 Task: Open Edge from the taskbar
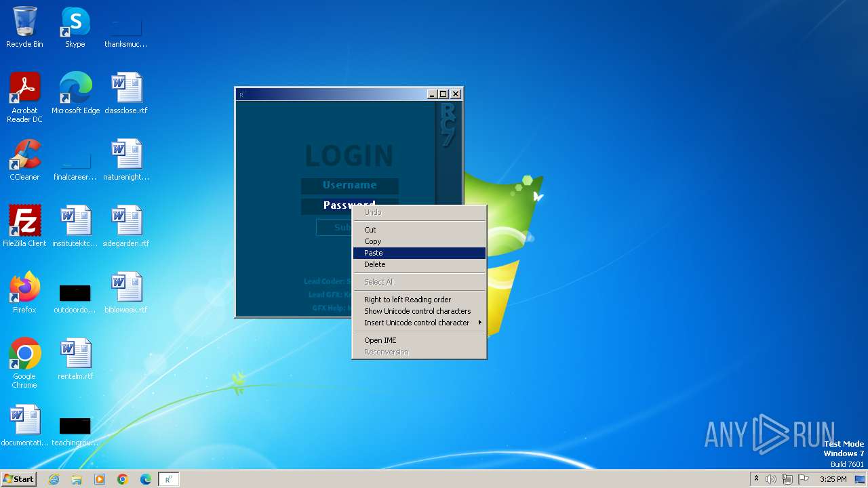tap(146, 479)
